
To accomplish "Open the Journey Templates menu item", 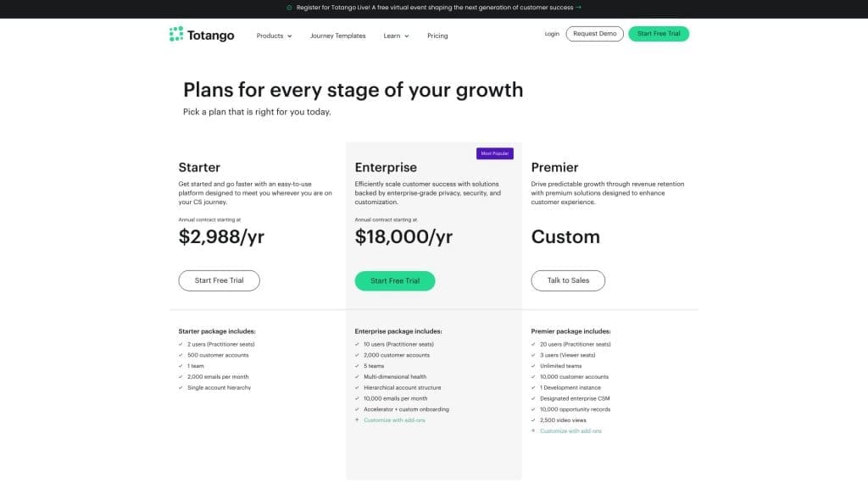I will click(337, 36).
